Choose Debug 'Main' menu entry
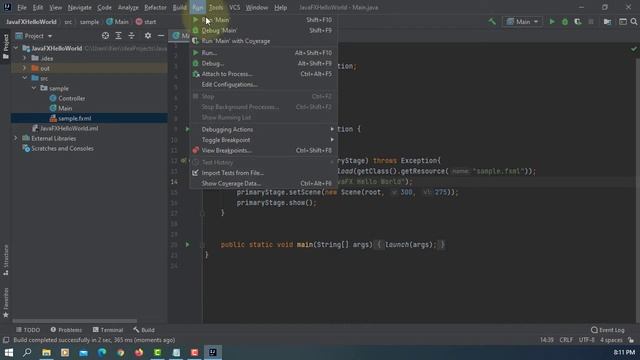The width and height of the screenshot is (640, 360). click(263, 30)
